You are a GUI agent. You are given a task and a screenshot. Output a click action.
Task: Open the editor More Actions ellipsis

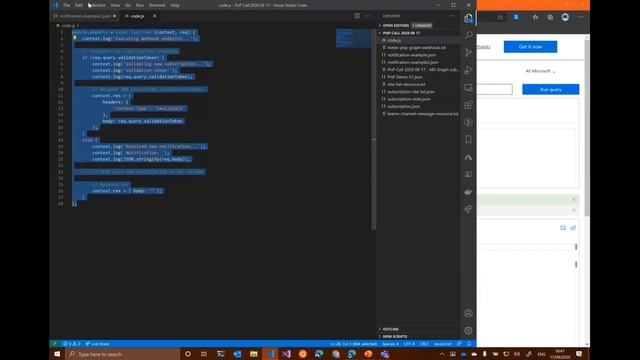(x=368, y=16)
